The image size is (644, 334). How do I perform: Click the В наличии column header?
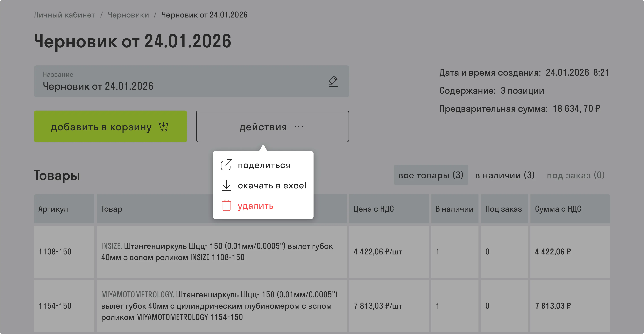coord(454,209)
